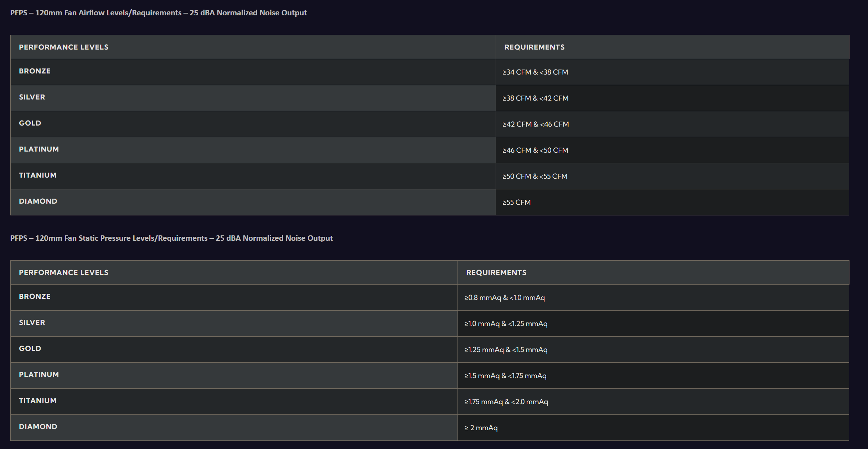Select the airflow PLATINUM level cell
868x449 pixels.
[x=39, y=149]
